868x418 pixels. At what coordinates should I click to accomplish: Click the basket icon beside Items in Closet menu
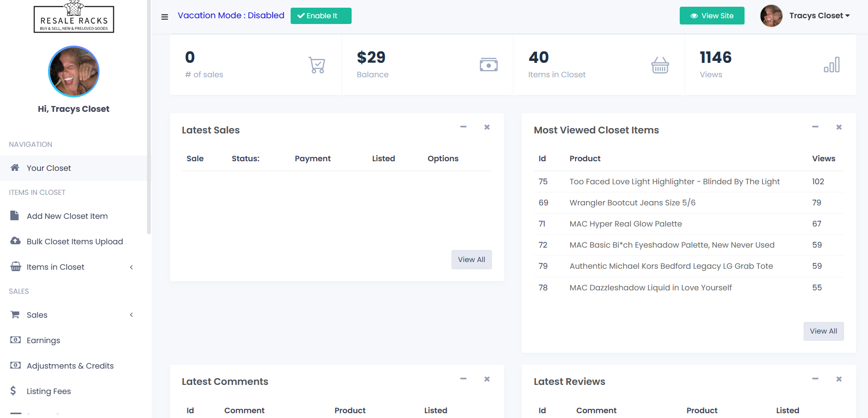point(15,266)
